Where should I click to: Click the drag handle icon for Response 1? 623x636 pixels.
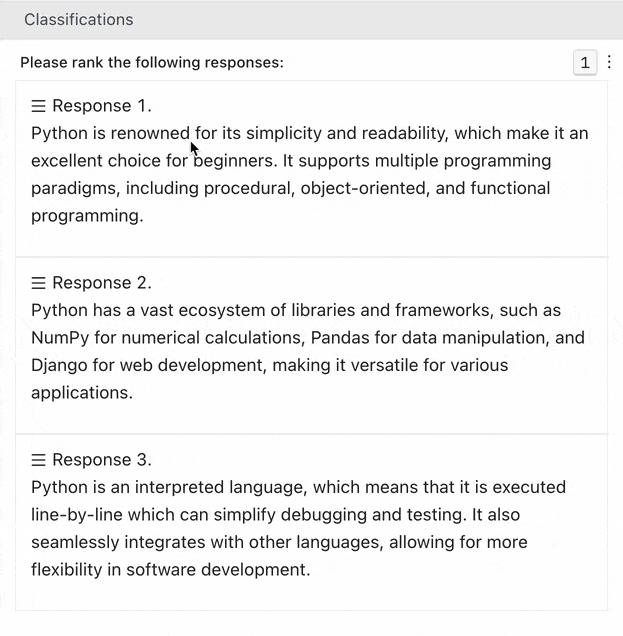pos(38,106)
